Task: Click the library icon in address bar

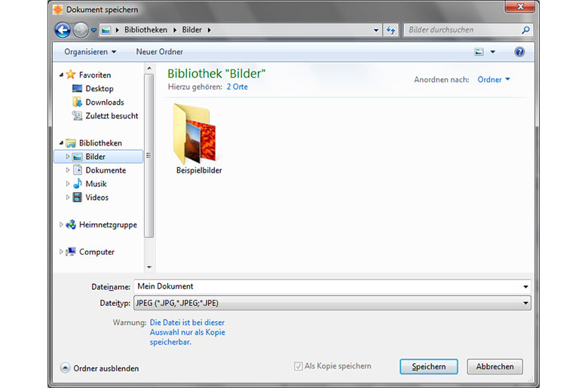Action: (106, 30)
